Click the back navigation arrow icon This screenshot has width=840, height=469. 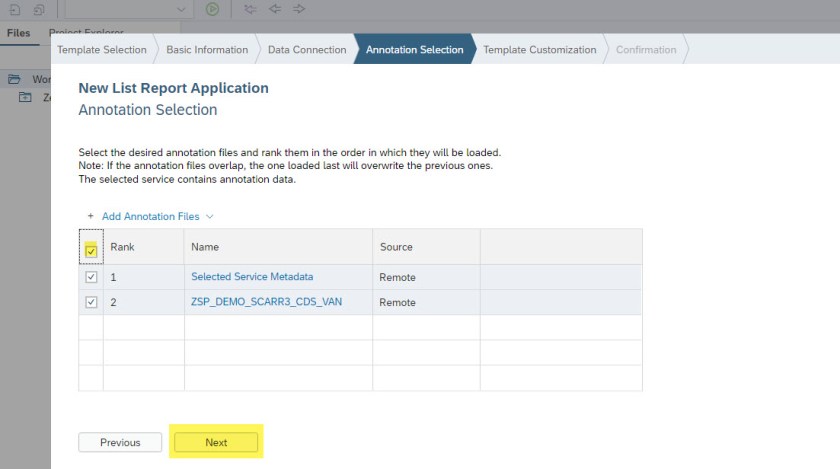(274, 9)
